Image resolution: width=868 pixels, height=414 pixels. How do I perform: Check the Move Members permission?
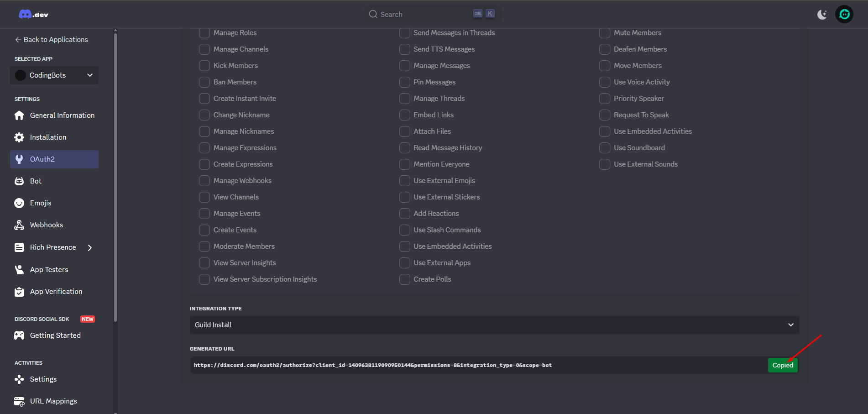tap(605, 66)
